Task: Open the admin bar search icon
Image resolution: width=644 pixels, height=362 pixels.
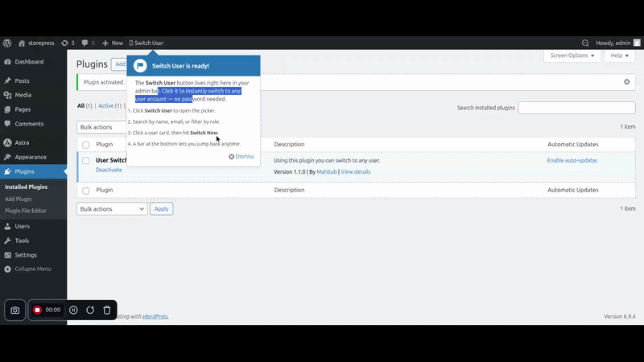Action: 585,43
